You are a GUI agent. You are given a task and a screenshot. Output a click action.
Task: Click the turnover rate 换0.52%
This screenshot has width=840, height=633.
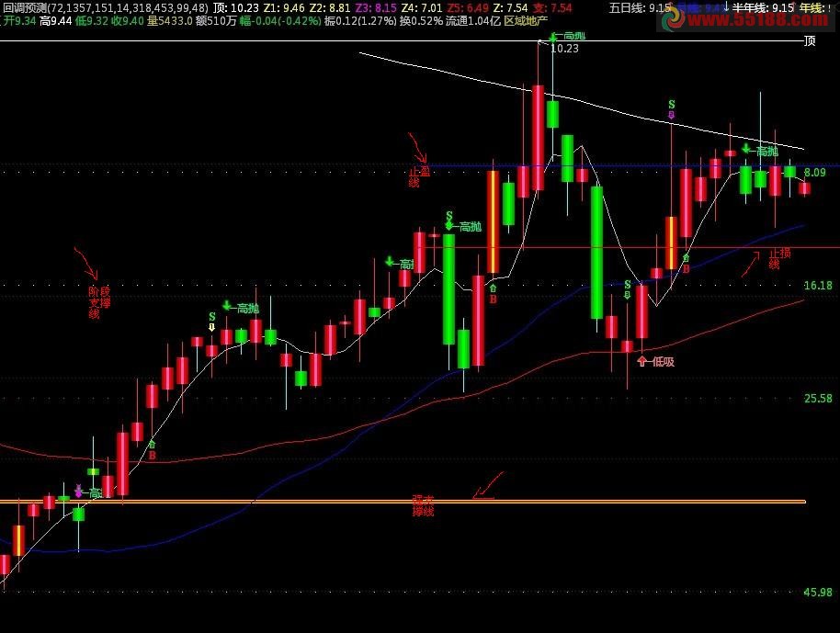point(422,21)
